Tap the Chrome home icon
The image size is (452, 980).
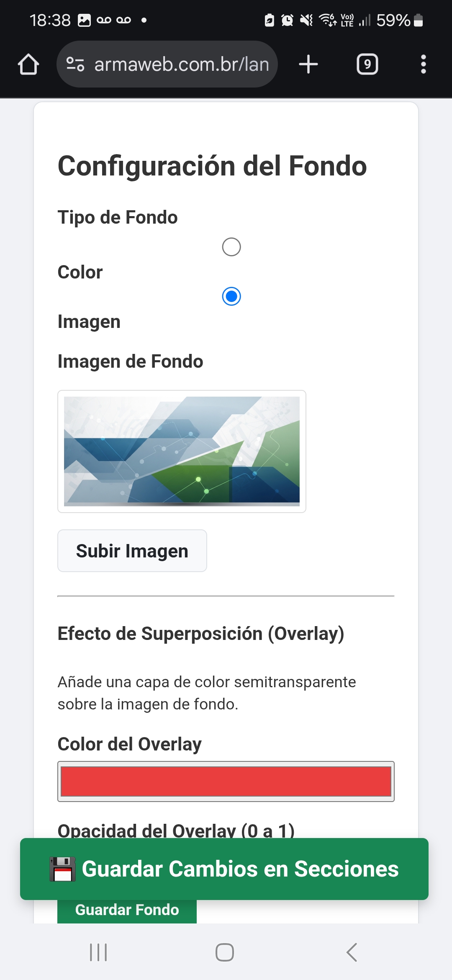click(28, 64)
